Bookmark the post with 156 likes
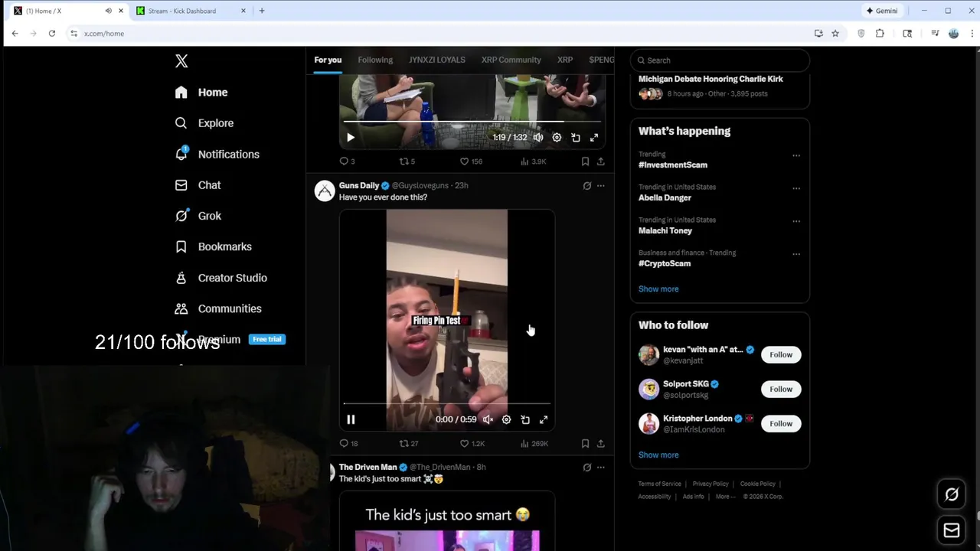 pos(585,161)
